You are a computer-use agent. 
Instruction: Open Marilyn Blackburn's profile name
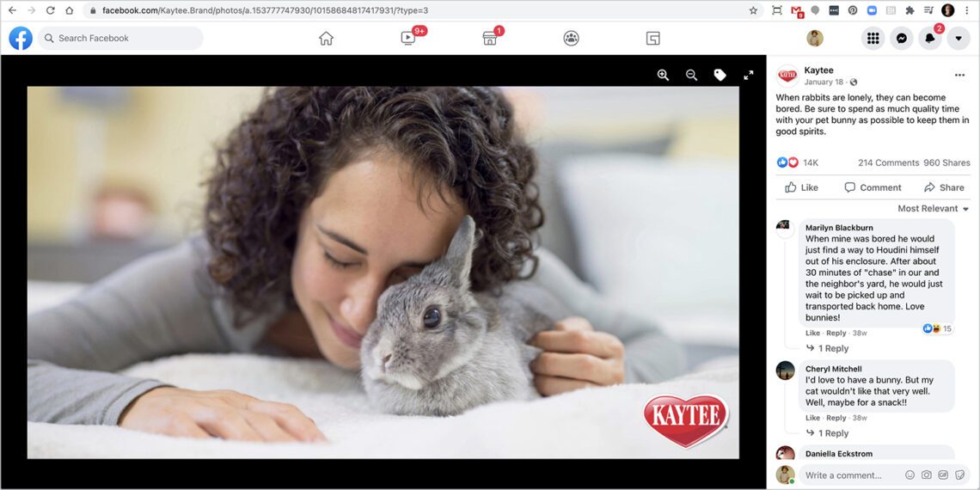(839, 228)
